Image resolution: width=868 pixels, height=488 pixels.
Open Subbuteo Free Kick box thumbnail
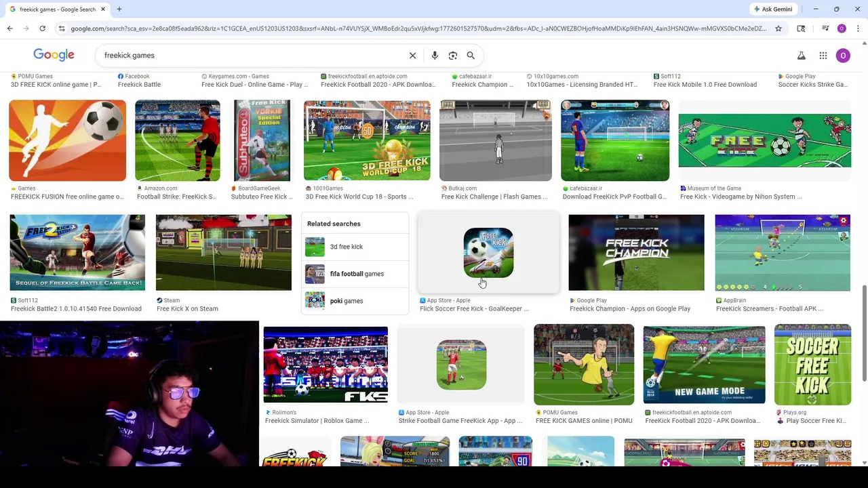pos(262,140)
